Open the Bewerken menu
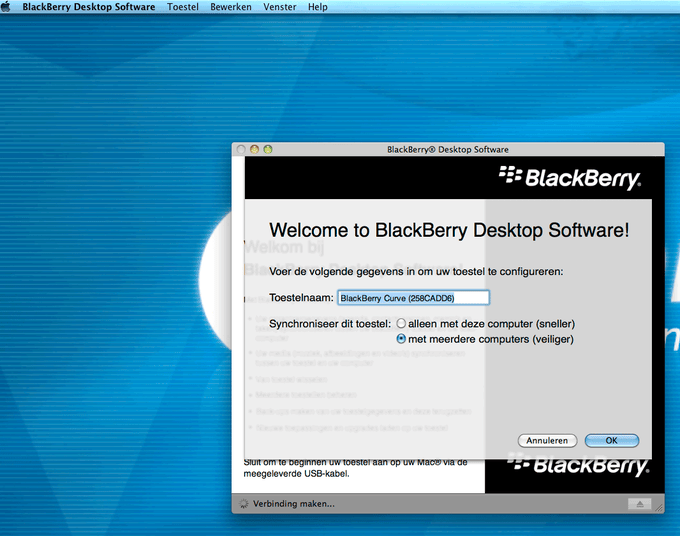 click(x=231, y=7)
